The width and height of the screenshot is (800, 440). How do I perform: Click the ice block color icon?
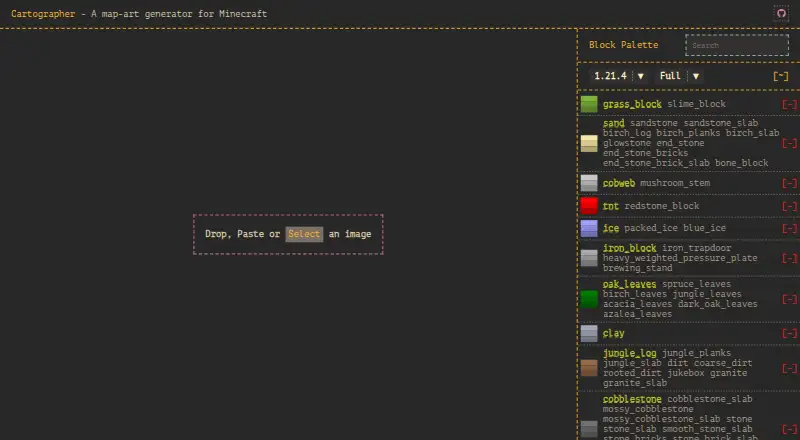pos(589,228)
